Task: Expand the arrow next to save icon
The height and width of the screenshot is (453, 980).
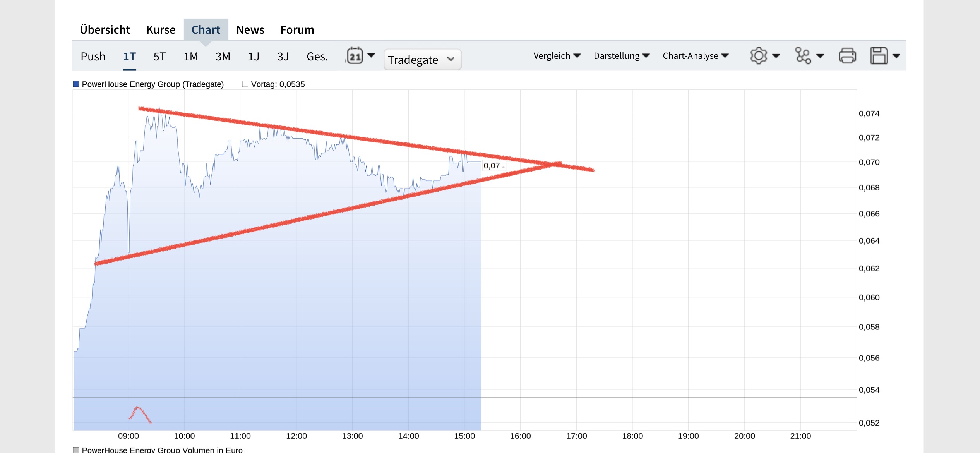Action: [x=896, y=56]
